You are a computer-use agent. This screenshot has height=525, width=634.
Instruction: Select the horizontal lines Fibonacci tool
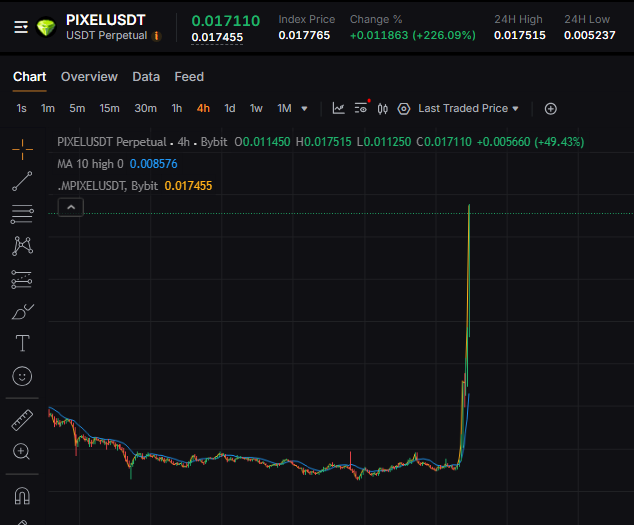coord(22,214)
